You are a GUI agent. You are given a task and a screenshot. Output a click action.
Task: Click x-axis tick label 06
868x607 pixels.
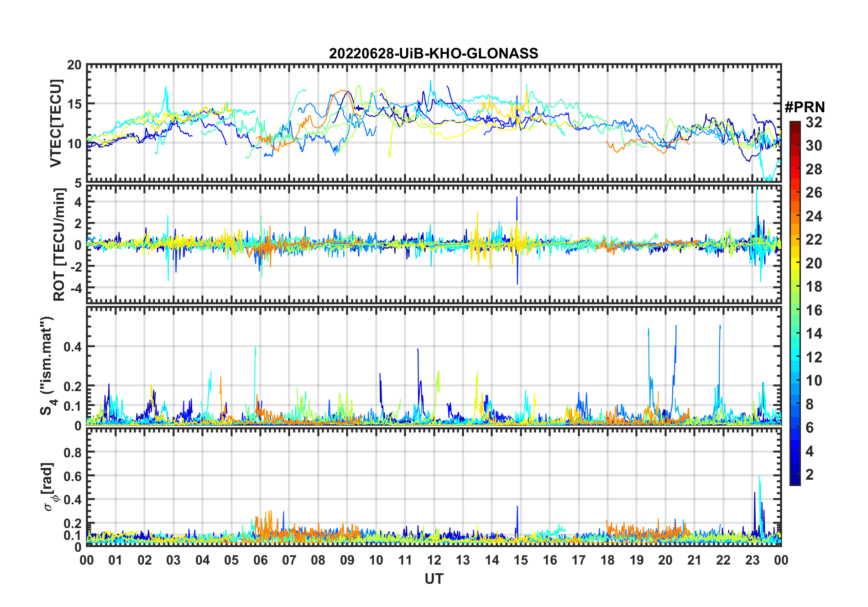(x=261, y=560)
